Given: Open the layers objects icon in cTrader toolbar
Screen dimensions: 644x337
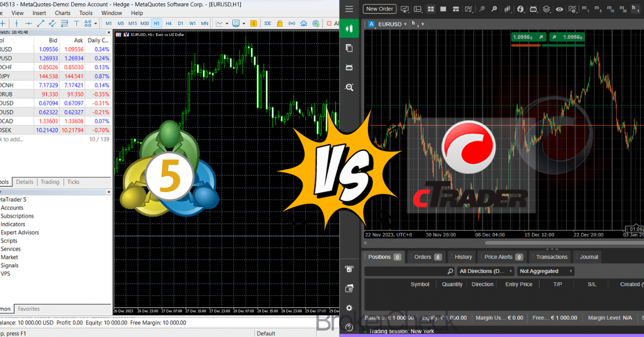Looking at the screenshot, I should [546, 9].
